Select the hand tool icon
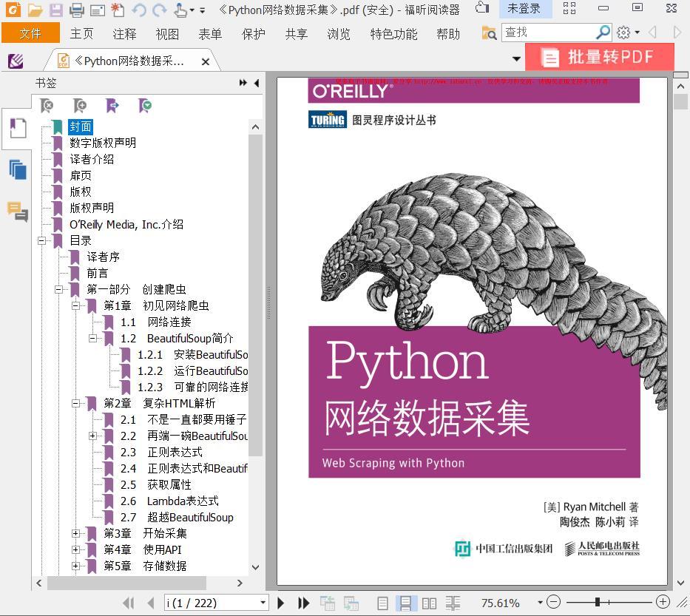 click(x=180, y=9)
